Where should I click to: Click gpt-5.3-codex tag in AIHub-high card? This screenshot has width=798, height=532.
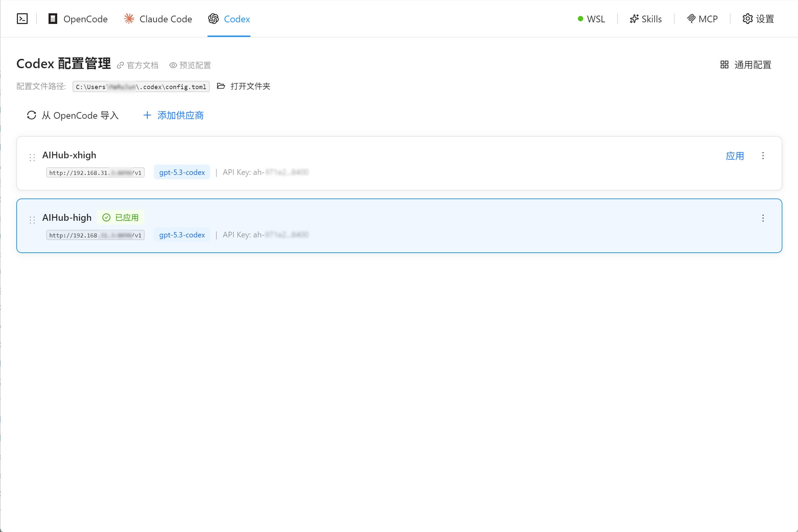pyautogui.click(x=182, y=234)
